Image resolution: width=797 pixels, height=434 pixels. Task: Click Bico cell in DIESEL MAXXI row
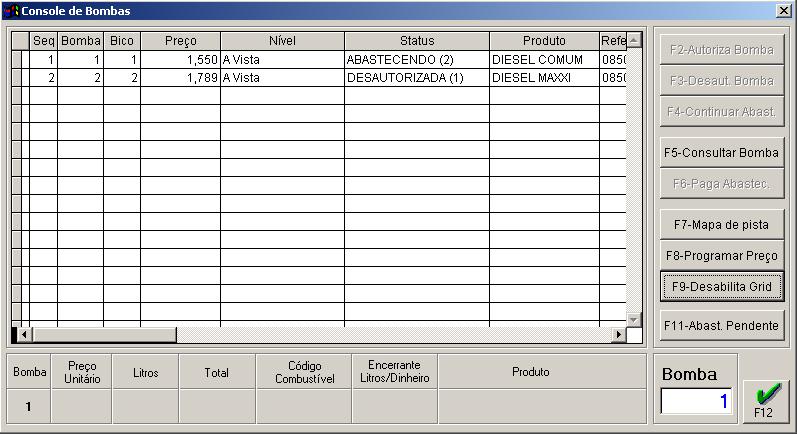pyautogui.click(x=122, y=78)
